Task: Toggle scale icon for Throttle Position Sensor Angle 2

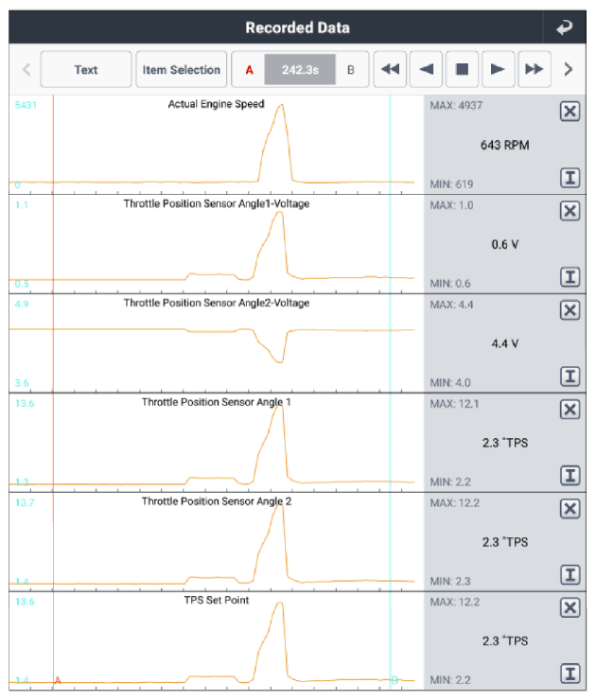Action: [x=570, y=574]
